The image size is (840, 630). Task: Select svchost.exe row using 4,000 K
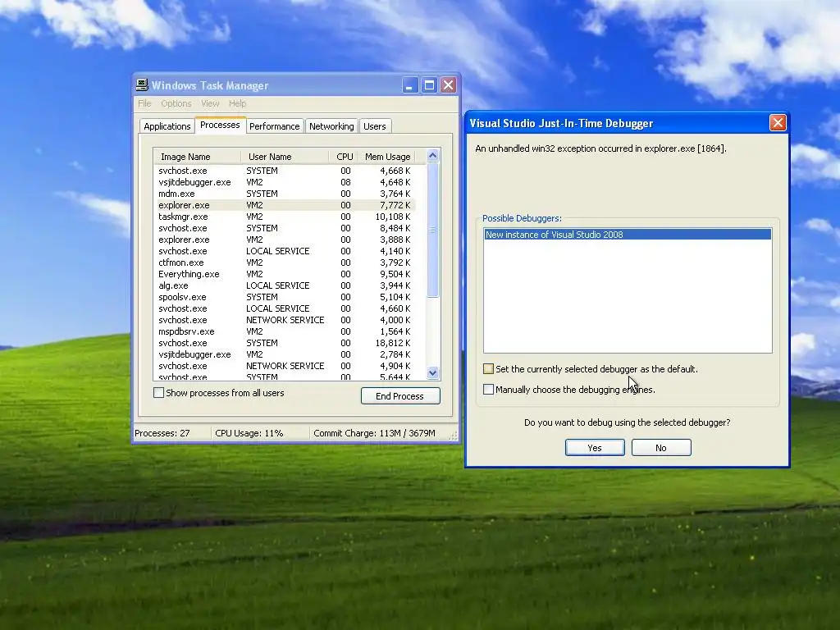(285, 320)
